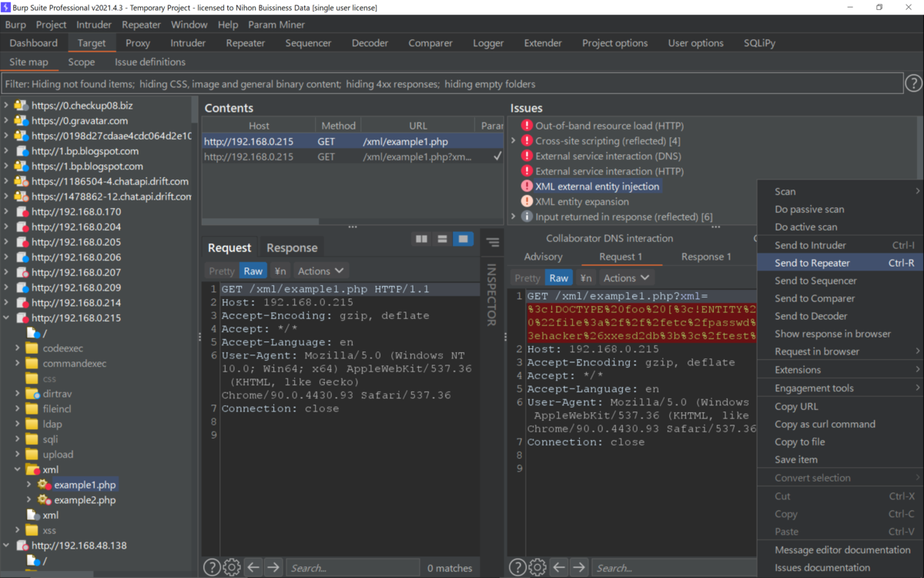Collapse the xml folder in site map
Viewport: 924px width, 578px height.
(18, 469)
